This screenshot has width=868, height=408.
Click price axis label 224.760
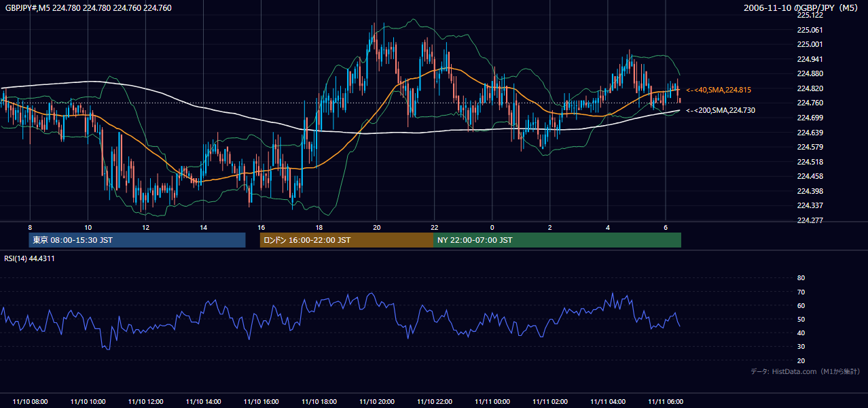(x=810, y=103)
